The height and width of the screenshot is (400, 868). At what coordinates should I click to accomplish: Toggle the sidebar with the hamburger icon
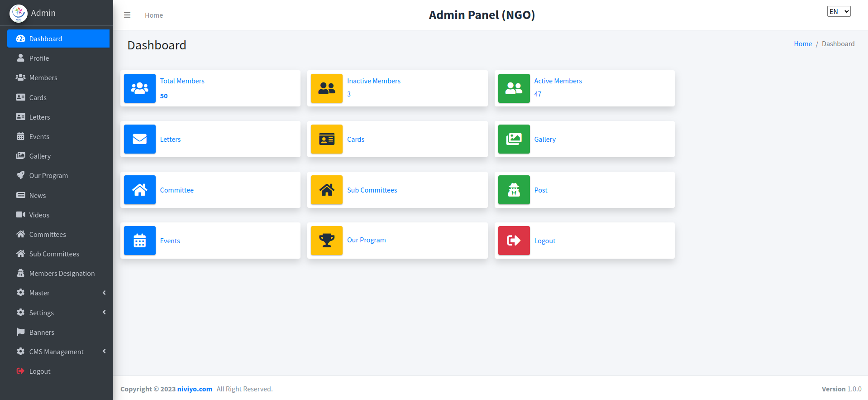(127, 15)
